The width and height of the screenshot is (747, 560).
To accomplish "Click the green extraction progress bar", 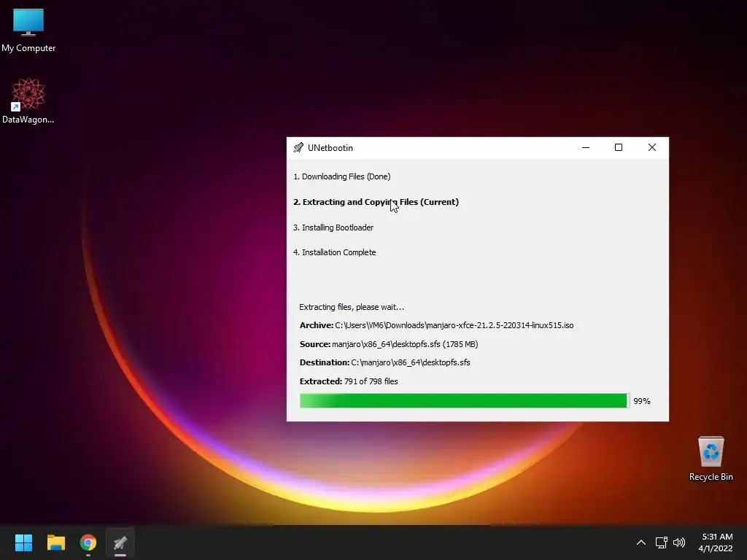I will point(465,401).
